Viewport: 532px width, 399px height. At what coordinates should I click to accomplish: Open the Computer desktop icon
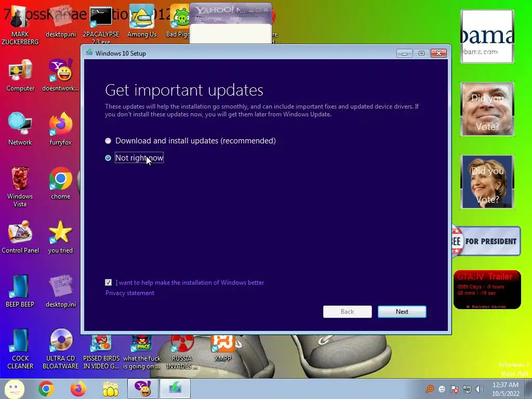click(x=20, y=75)
